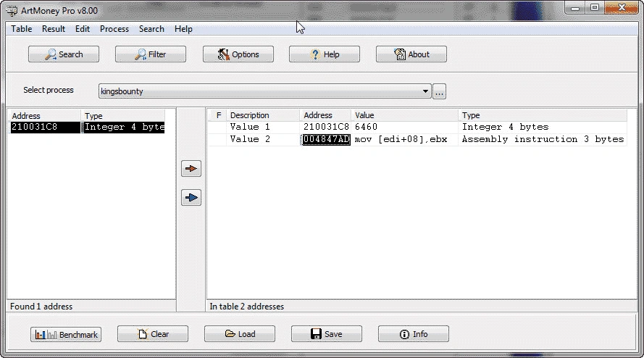Load a saved table file
Viewport: 644px width, 358px height.
(x=240, y=334)
